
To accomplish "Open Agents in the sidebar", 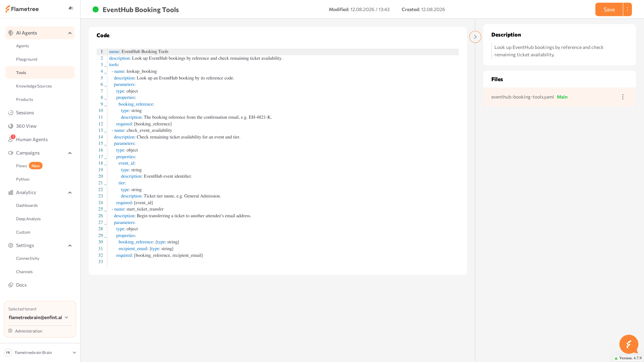I will pos(22,46).
